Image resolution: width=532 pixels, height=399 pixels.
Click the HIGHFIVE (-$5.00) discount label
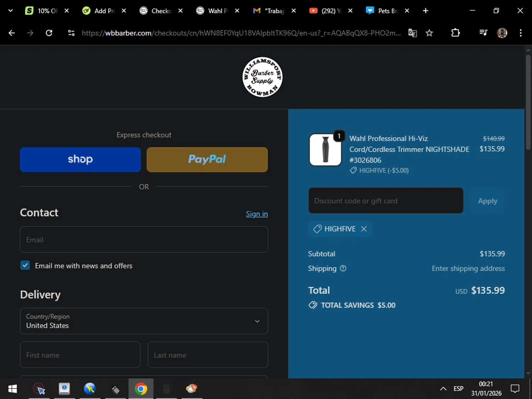384,171
